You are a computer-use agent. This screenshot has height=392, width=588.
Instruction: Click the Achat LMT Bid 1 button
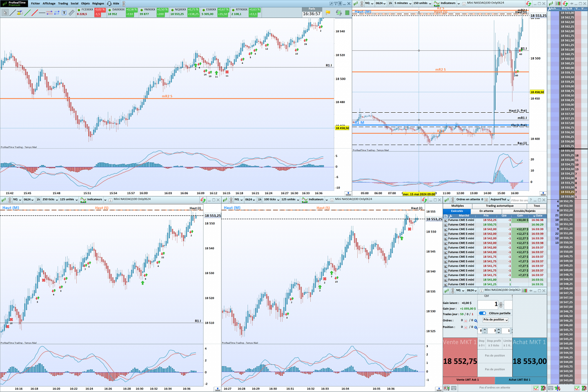[519, 380]
